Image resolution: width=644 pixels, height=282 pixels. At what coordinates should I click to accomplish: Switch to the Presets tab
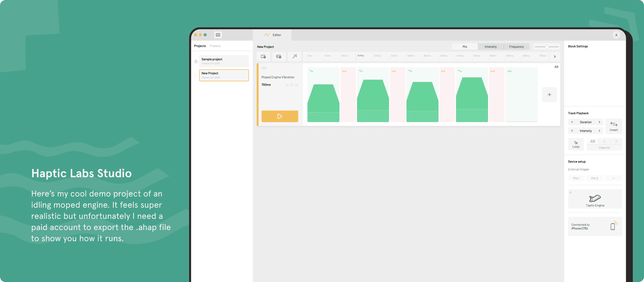tap(215, 46)
